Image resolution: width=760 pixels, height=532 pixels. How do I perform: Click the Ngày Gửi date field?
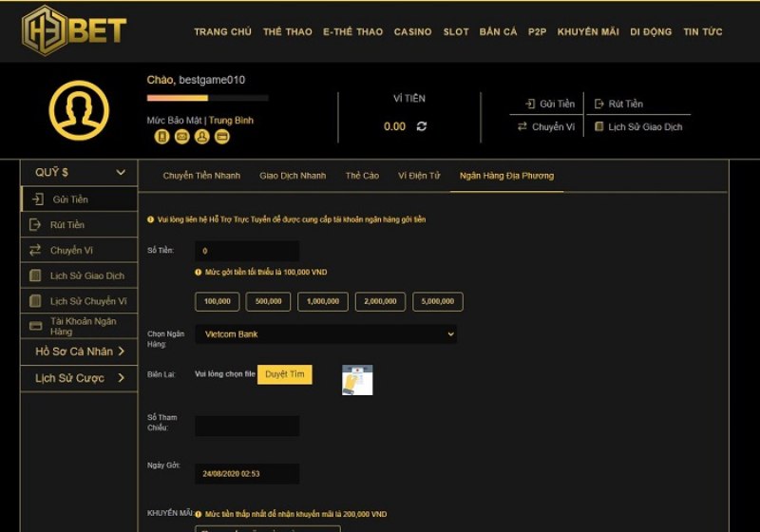click(247, 473)
